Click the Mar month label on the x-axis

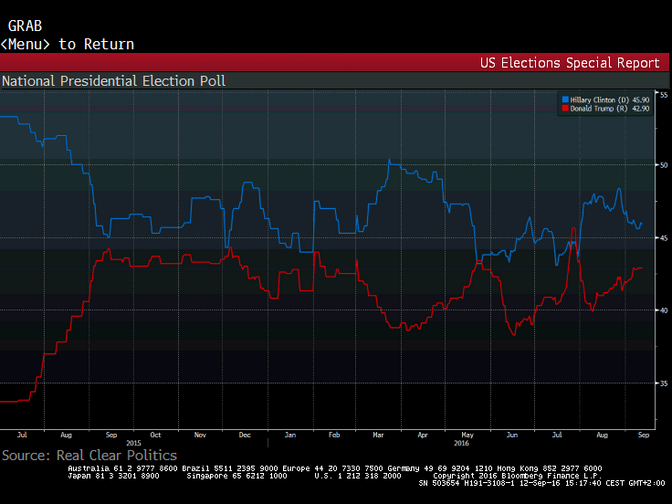[380, 436]
